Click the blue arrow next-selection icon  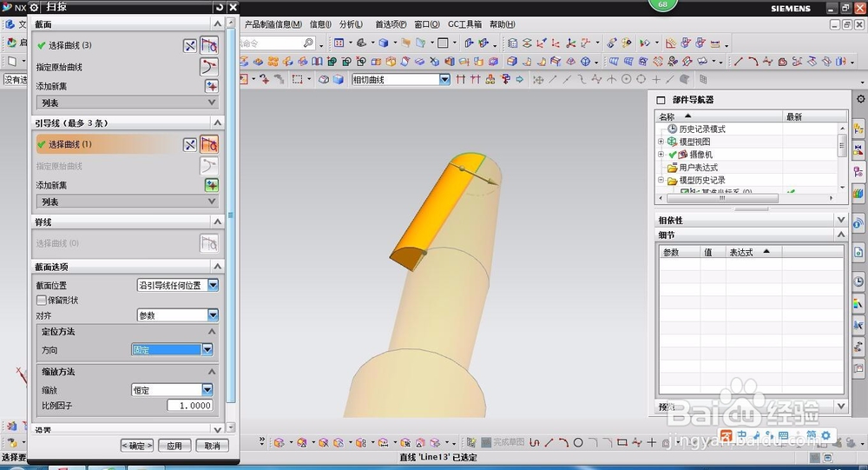pyautogui.click(x=520, y=80)
